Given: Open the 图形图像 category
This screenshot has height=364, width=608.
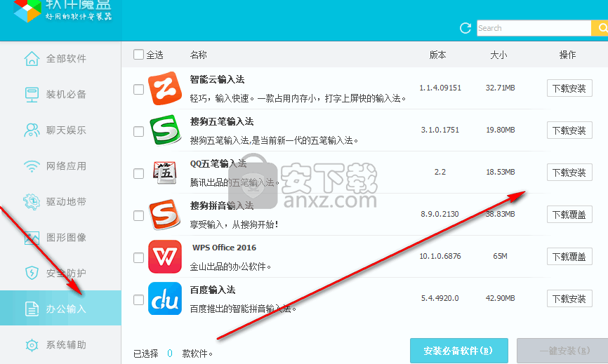Looking at the screenshot, I should tap(60, 238).
